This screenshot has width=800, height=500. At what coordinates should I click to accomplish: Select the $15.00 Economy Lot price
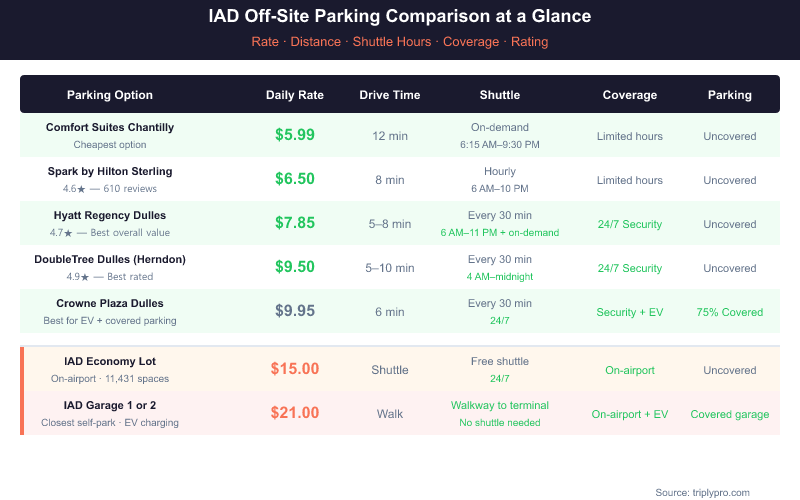pyautogui.click(x=295, y=369)
